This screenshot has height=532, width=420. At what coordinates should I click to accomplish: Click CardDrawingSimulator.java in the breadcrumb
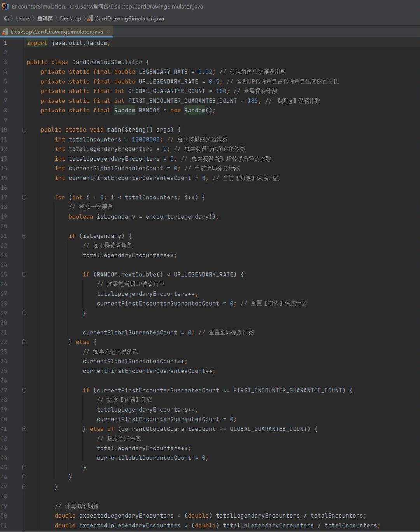click(x=129, y=18)
